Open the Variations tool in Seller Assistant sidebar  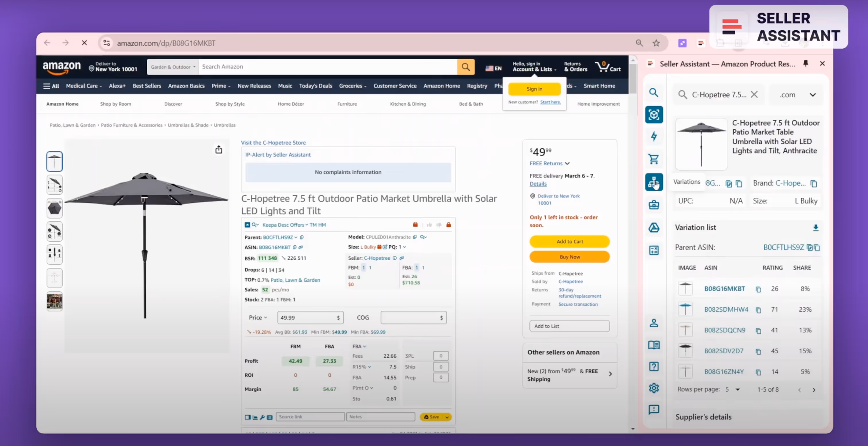654,182
